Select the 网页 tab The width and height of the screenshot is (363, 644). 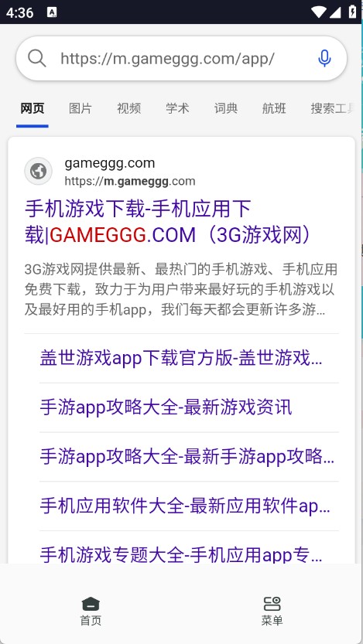(33, 108)
